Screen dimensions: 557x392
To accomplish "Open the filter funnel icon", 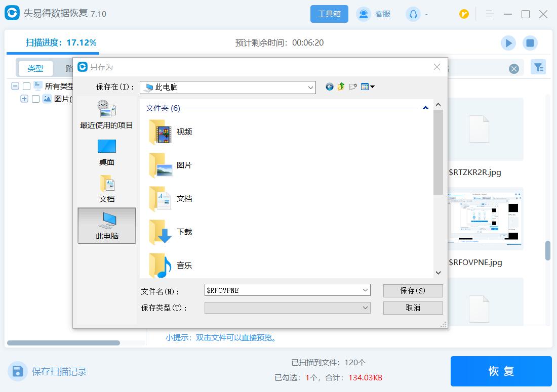I will 538,66.
